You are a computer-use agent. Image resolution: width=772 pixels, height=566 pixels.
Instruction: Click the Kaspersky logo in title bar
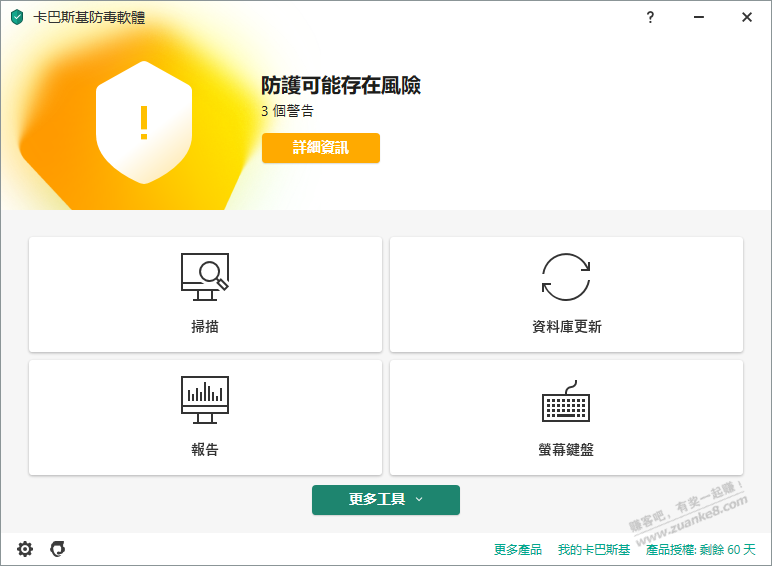coord(17,17)
